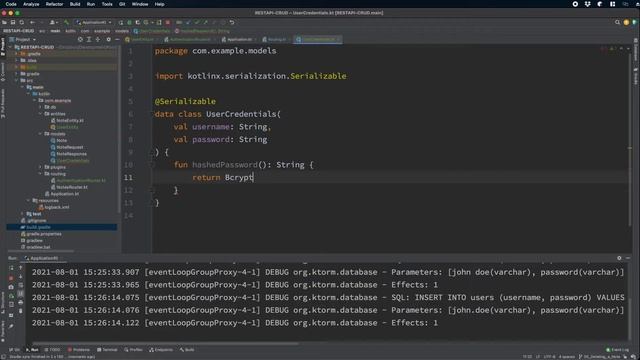This screenshot has height=360, width=640.
Task: Select .gitignore in project tree
Action: [x=34, y=220]
